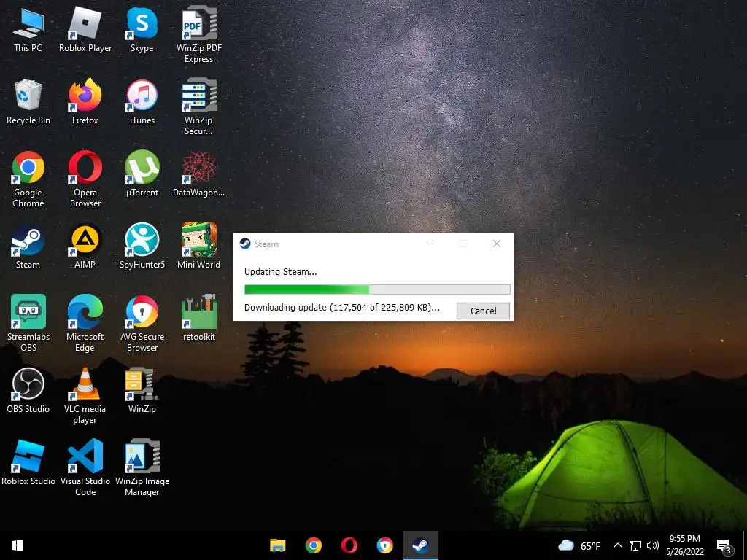This screenshot has height=560, width=747.
Task: Open AVG Secure Browser taskbar icon
Action: click(385, 545)
